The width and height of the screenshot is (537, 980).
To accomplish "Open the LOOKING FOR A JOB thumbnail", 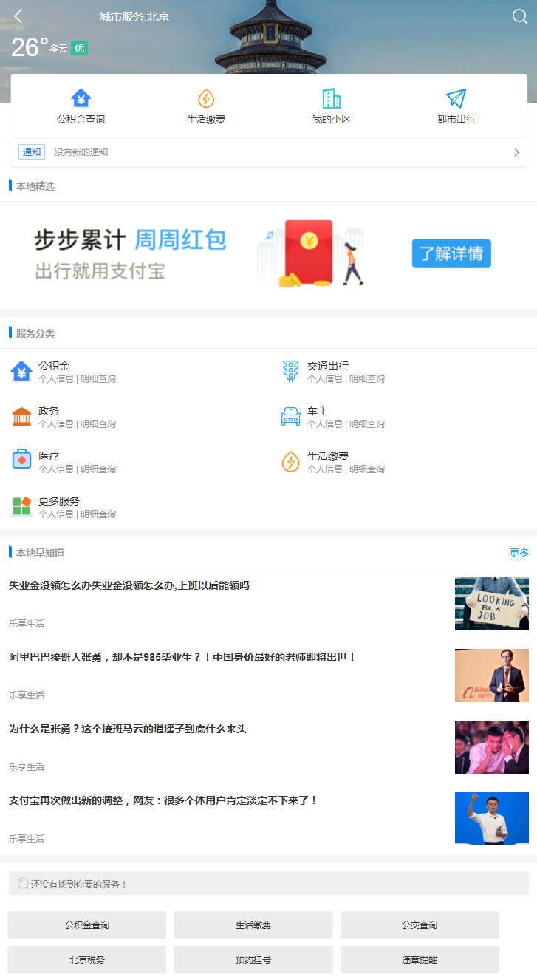I will point(491,603).
